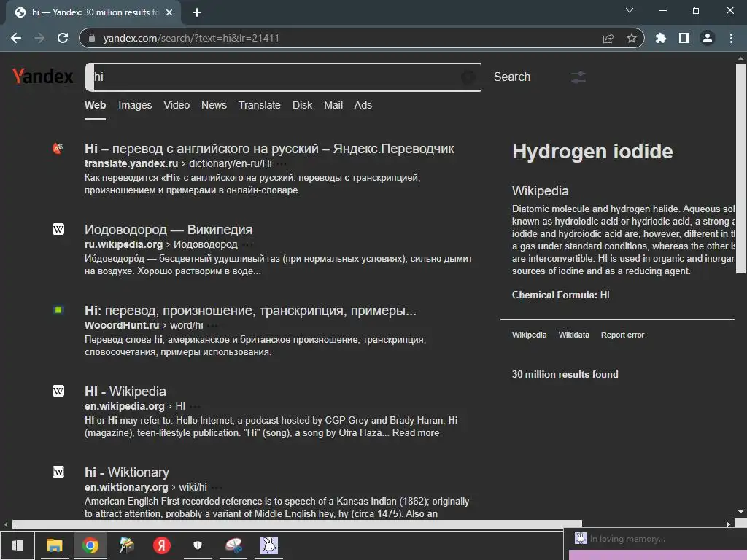Click 'Read more' in HI Wikipedia snippet

click(x=415, y=433)
